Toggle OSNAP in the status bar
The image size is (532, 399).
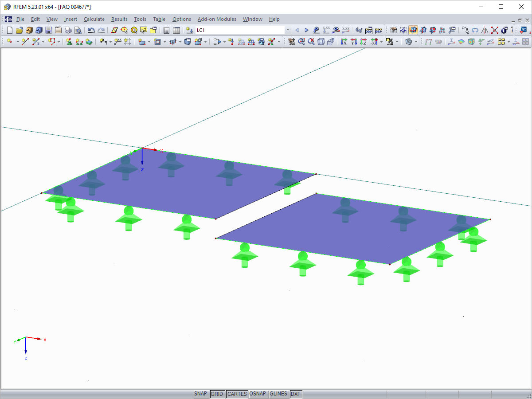click(258, 394)
